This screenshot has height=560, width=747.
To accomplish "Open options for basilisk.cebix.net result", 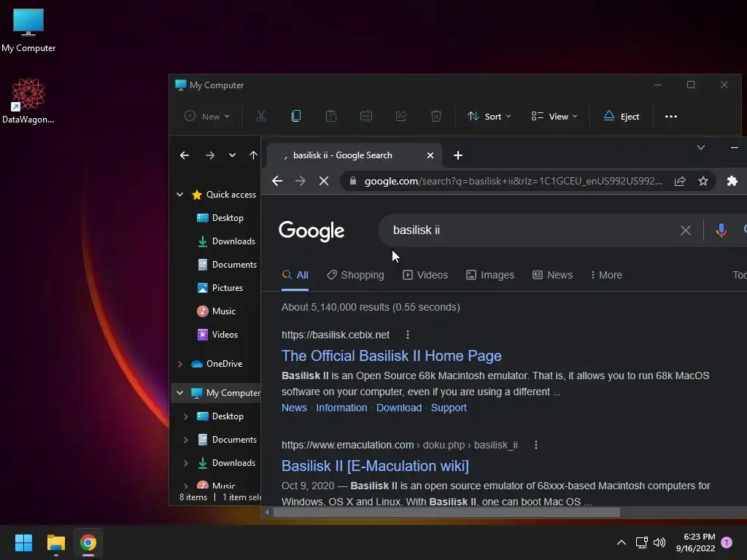I will [407, 335].
